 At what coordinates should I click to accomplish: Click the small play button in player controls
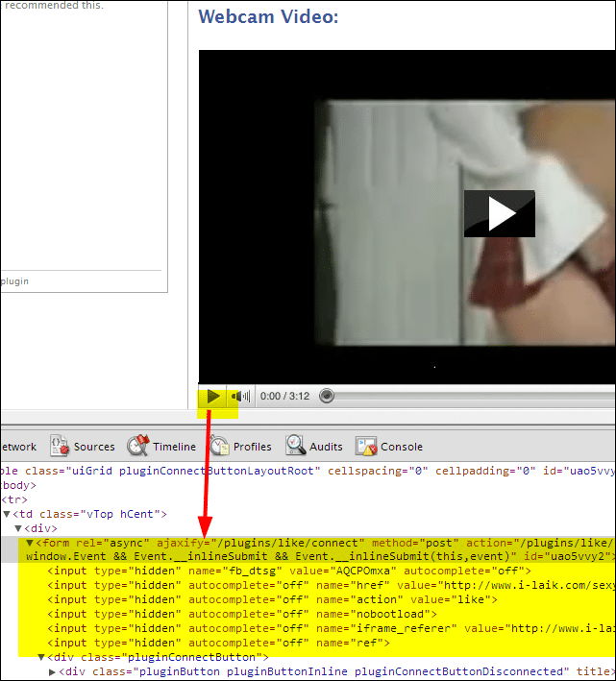pos(213,396)
